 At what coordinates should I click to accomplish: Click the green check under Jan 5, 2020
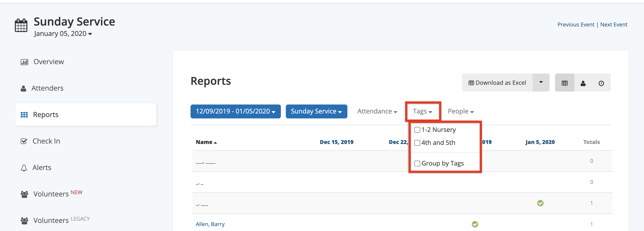540,203
